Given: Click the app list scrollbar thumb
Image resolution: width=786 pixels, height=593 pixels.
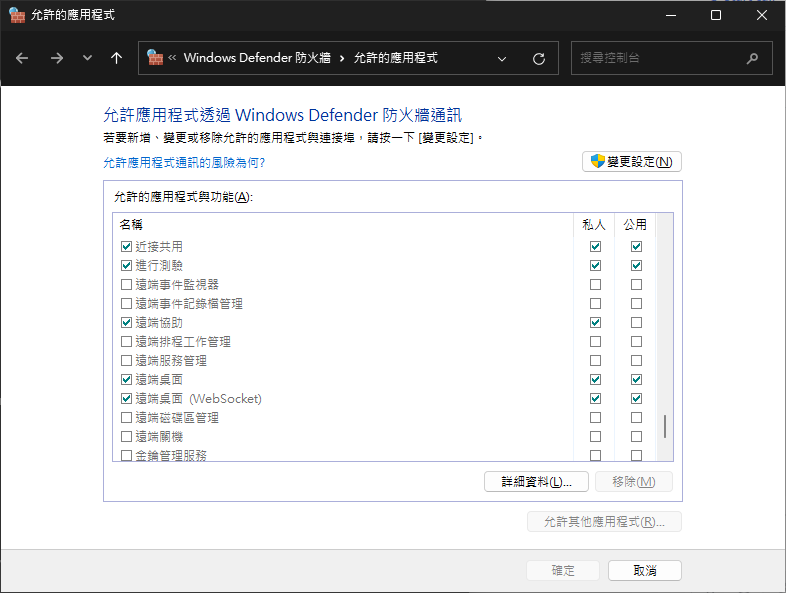Looking at the screenshot, I should [x=665, y=427].
